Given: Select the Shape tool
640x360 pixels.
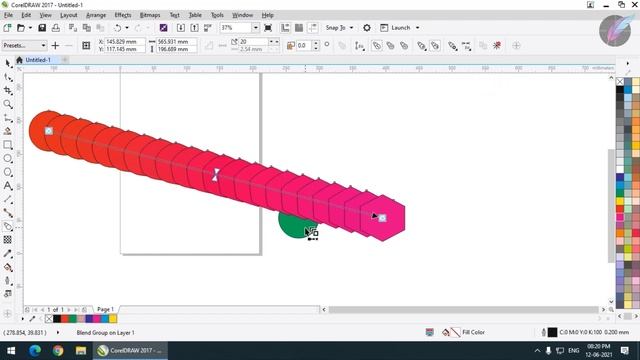Looking at the screenshot, I should [x=8, y=77].
